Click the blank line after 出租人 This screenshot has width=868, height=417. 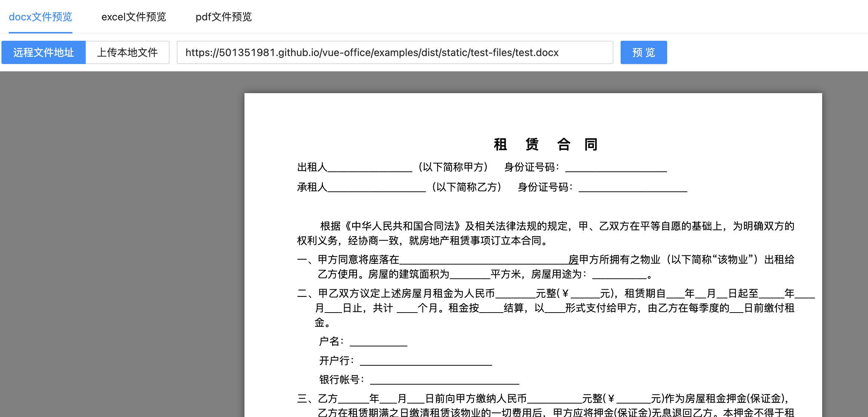click(370, 168)
